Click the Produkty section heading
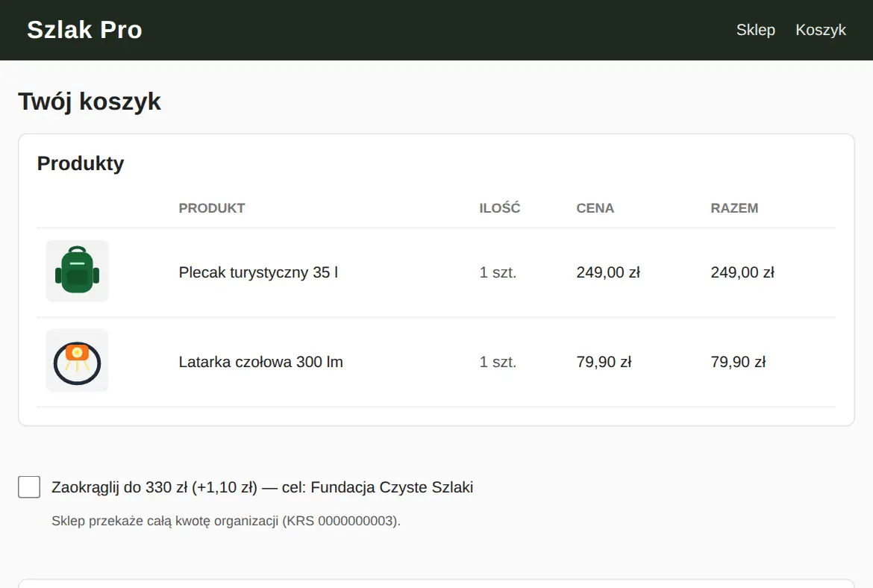 80,163
